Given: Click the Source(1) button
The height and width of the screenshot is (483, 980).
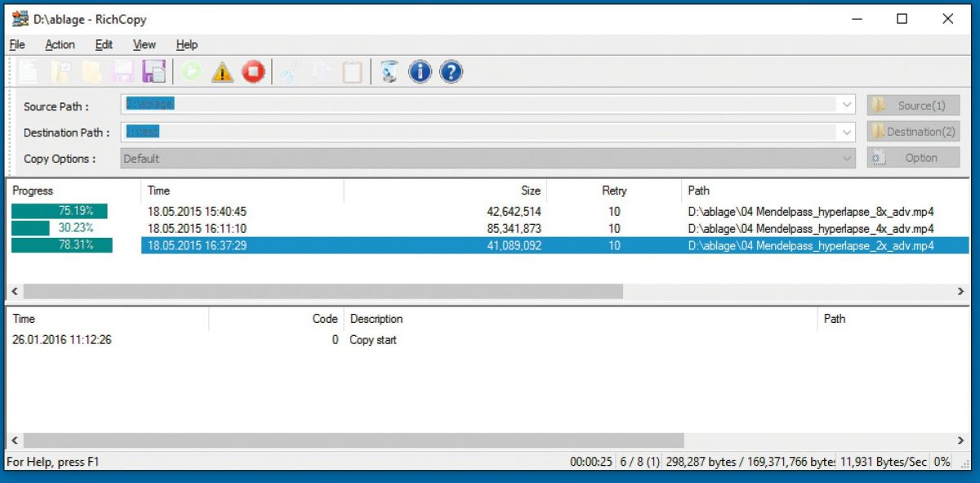Looking at the screenshot, I should pyautogui.click(x=912, y=105).
